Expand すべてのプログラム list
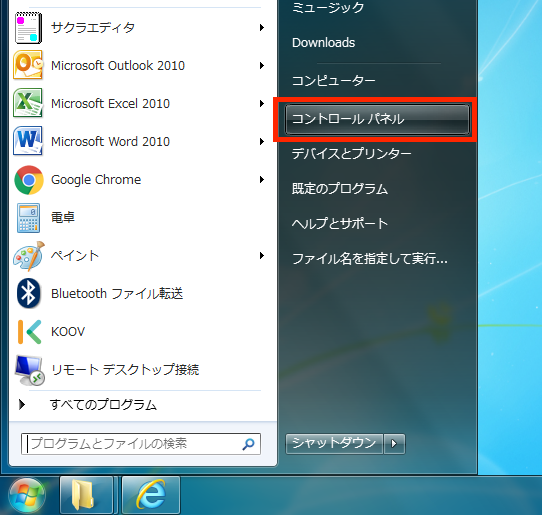542x515 pixels. tap(103, 404)
